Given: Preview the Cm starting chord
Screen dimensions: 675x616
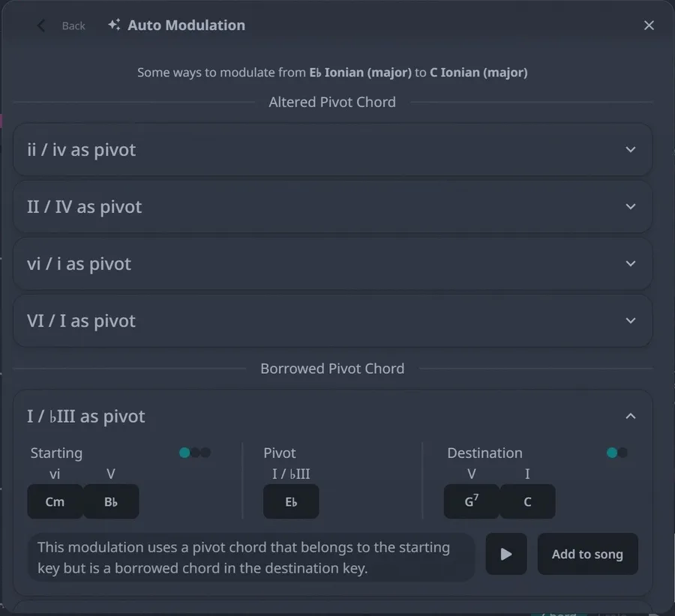Looking at the screenshot, I should (55, 501).
